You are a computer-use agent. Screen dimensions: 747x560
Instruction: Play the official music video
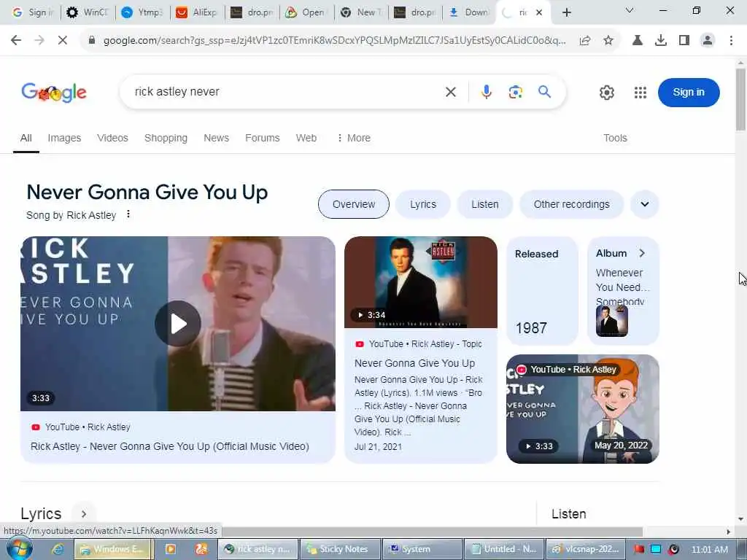click(x=178, y=324)
